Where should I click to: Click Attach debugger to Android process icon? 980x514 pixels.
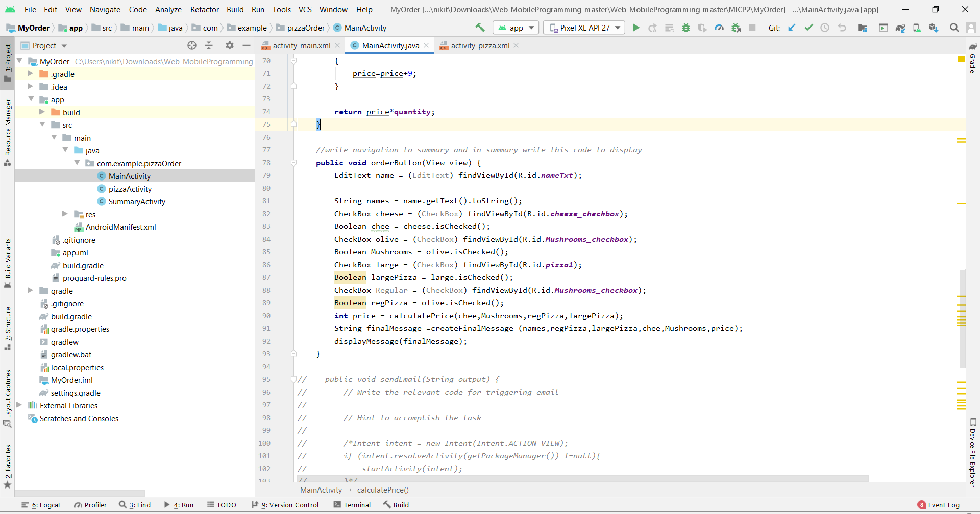[736, 28]
